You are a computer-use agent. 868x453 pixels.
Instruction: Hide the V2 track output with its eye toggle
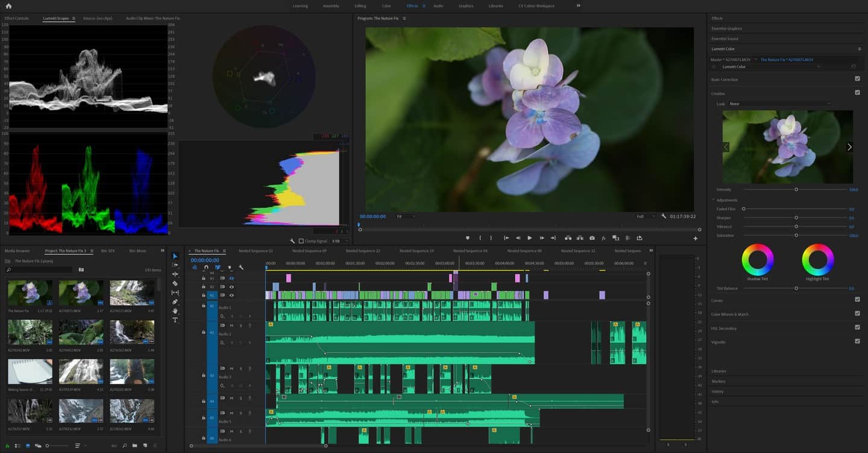(x=232, y=287)
